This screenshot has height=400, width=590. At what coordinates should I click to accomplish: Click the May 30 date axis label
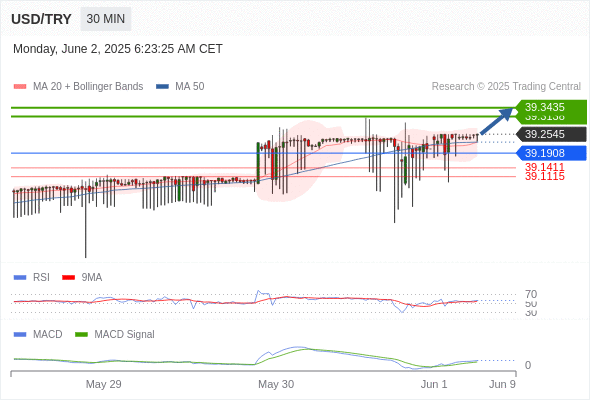(276, 384)
